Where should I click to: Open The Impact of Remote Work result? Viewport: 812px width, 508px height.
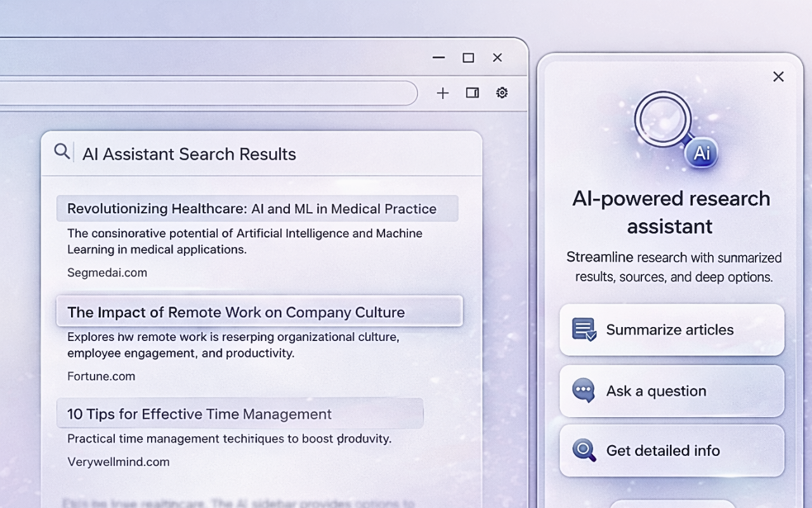[259, 312]
